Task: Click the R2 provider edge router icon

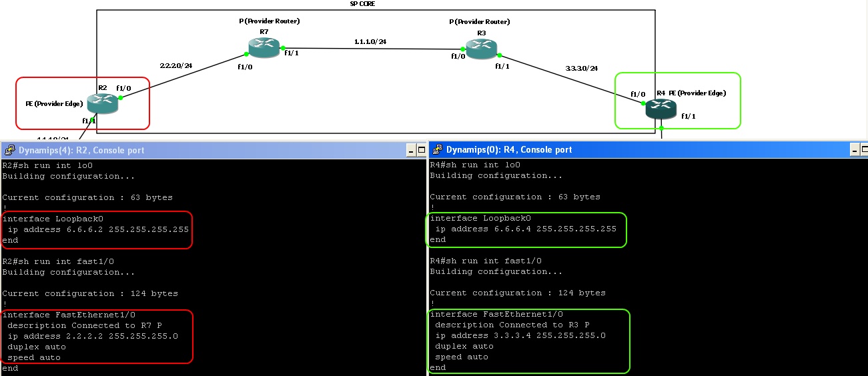Action: [102, 103]
